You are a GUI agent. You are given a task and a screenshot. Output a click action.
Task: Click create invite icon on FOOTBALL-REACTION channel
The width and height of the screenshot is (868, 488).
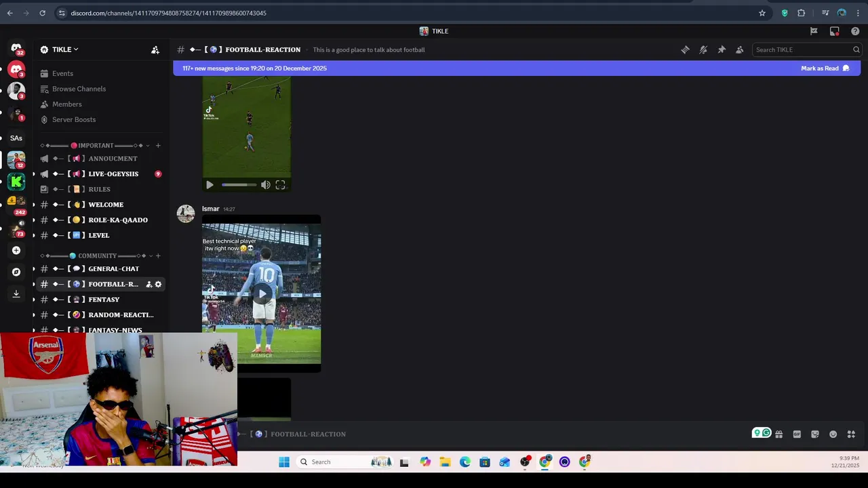(149, 284)
